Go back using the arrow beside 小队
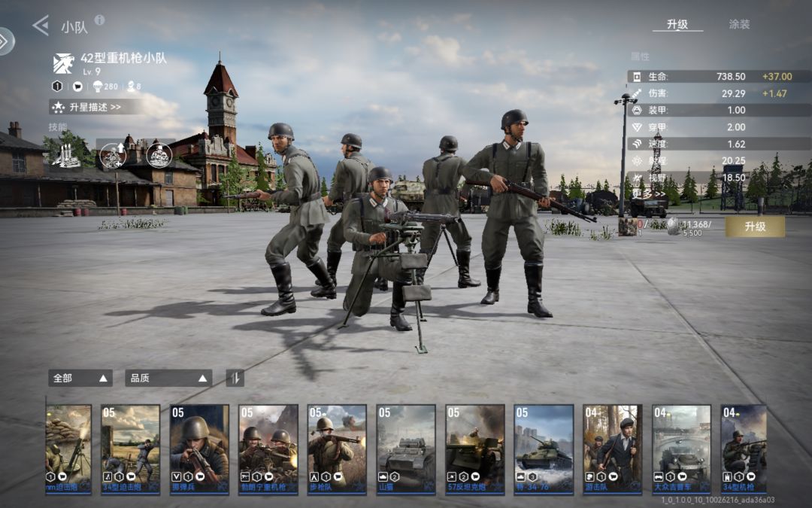The image size is (812, 508). point(41,25)
